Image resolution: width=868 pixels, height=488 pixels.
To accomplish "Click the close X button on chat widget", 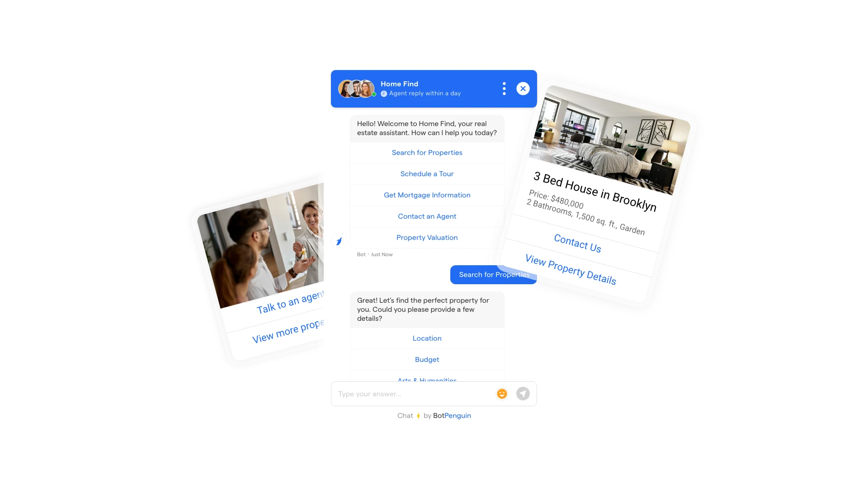I will pyautogui.click(x=522, y=88).
